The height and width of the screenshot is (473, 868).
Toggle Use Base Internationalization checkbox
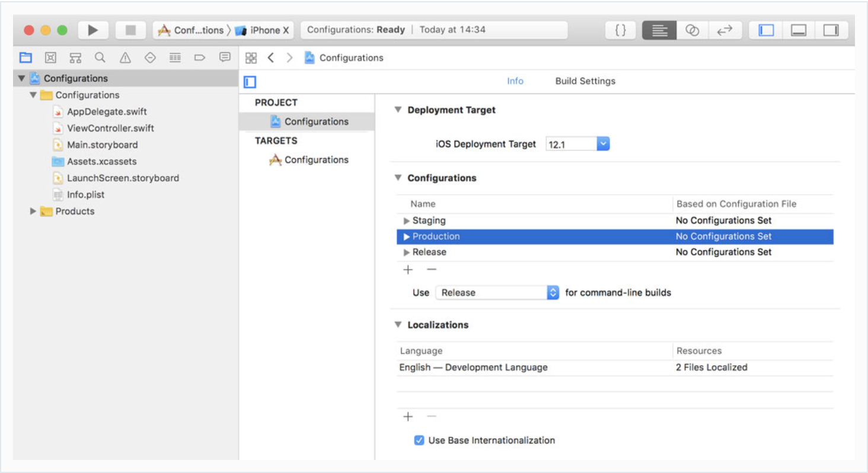click(419, 440)
